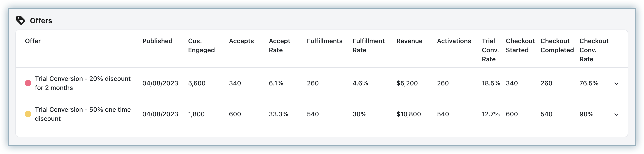Open Trial Conversion - 20% discount for 2 months
644x154 pixels.
tap(83, 83)
